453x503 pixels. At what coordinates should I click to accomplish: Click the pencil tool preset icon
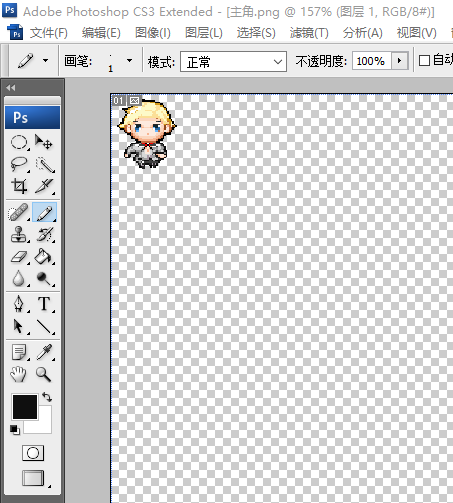(25, 61)
